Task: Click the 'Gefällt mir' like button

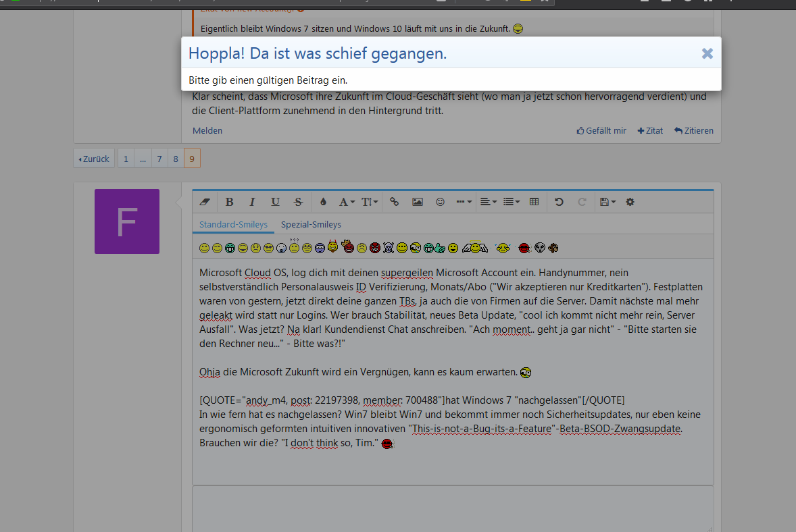Action: 601,130
